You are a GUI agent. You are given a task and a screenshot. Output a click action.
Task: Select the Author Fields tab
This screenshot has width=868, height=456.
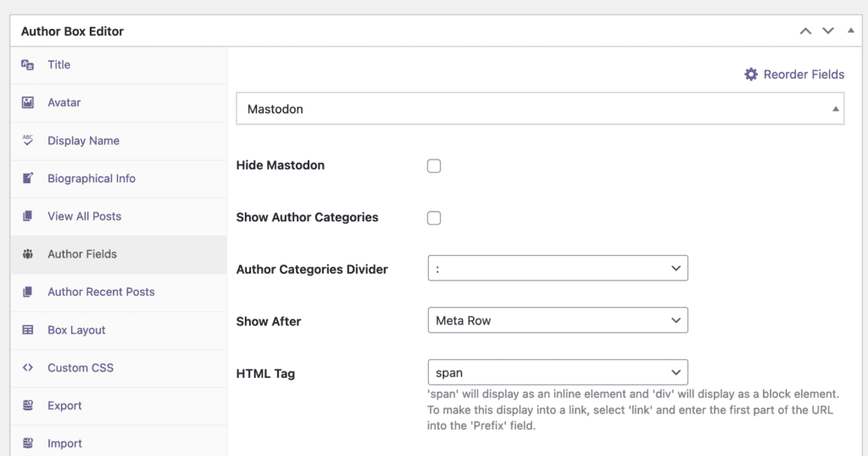pyautogui.click(x=119, y=254)
